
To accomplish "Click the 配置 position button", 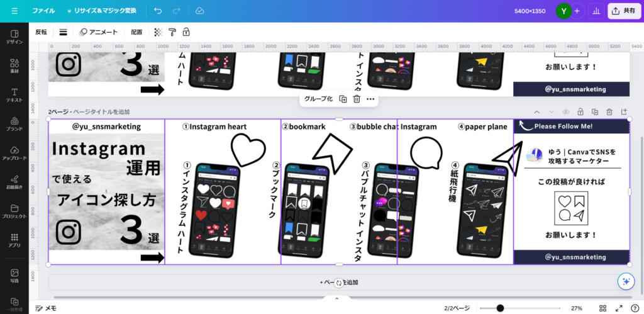I will click(x=136, y=32).
